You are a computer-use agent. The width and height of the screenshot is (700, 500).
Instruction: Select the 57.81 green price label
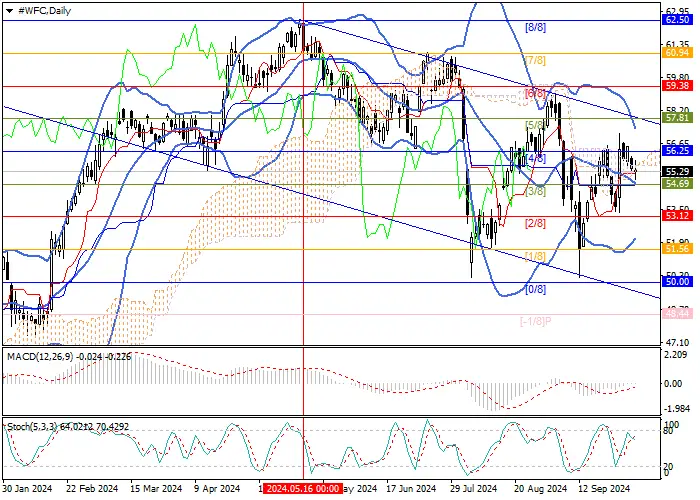pyautogui.click(x=677, y=118)
